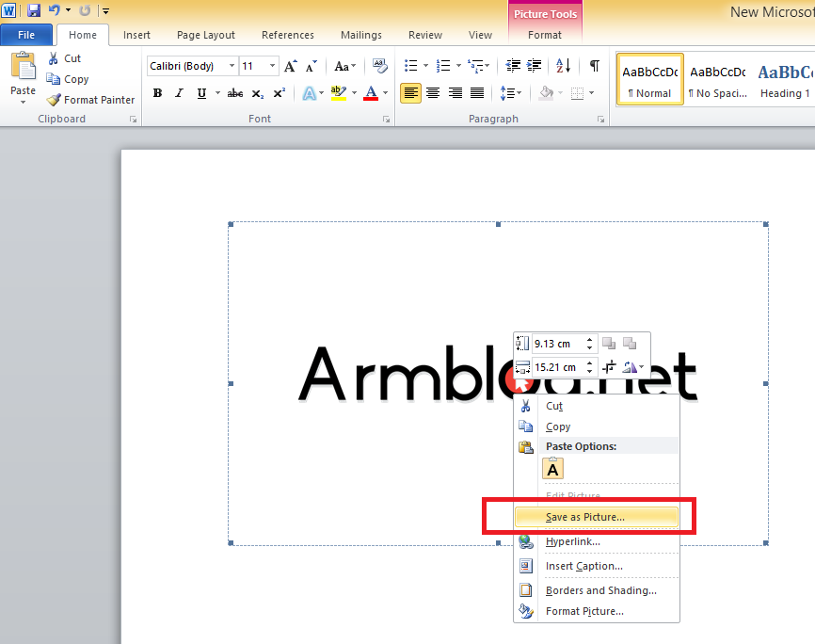Apply bullet list formatting

(x=411, y=66)
